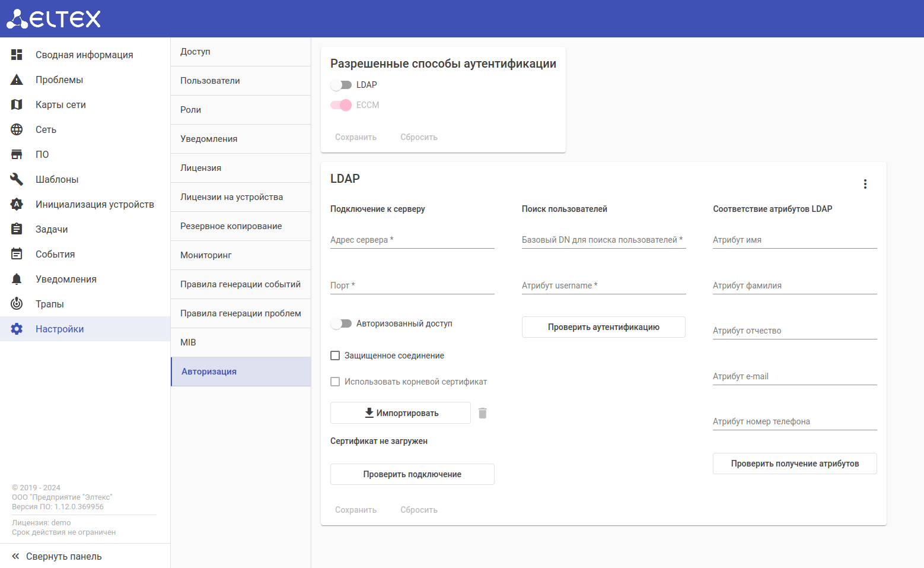
Task: Click the Traps icon in sidebar
Action: tap(17, 304)
